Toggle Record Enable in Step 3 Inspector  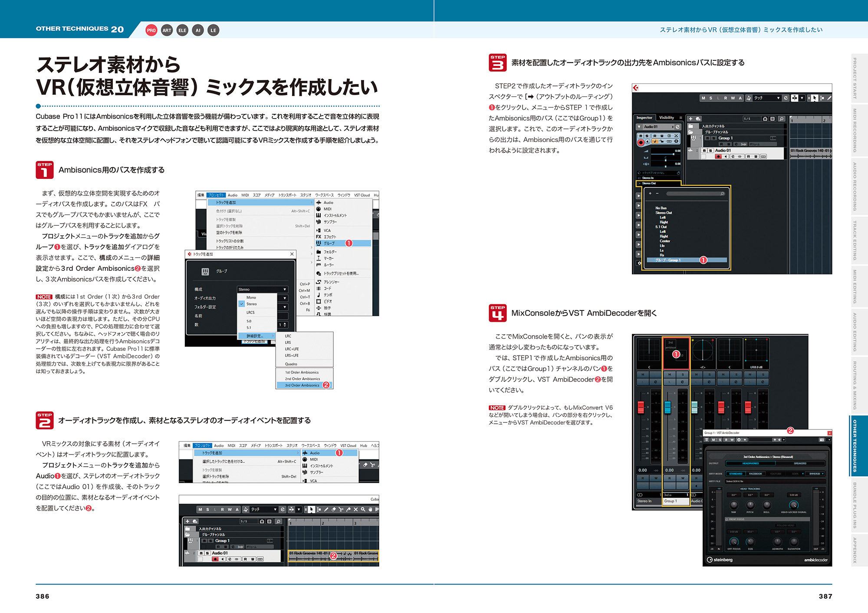641,142
